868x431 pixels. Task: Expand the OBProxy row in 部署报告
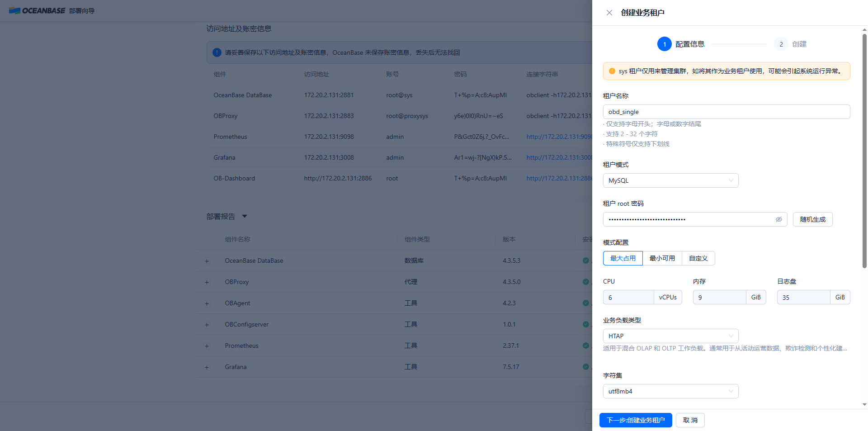coord(207,282)
